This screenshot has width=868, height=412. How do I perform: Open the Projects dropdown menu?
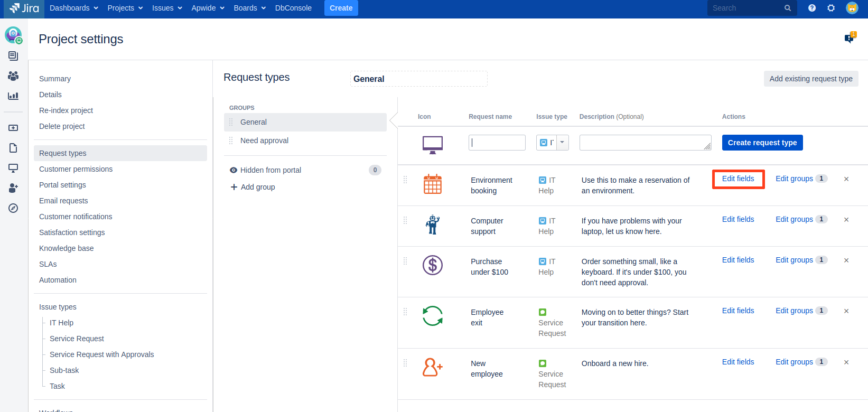(x=125, y=8)
